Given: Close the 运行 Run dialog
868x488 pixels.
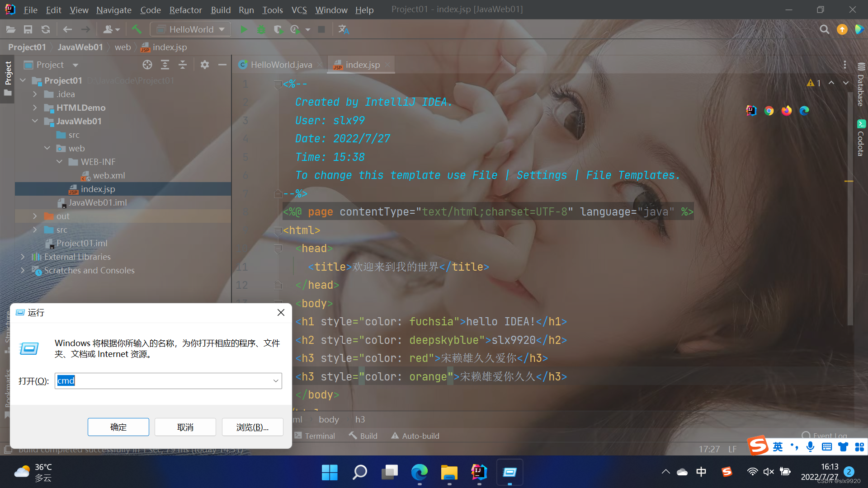Looking at the screenshot, I should (281, 313).
